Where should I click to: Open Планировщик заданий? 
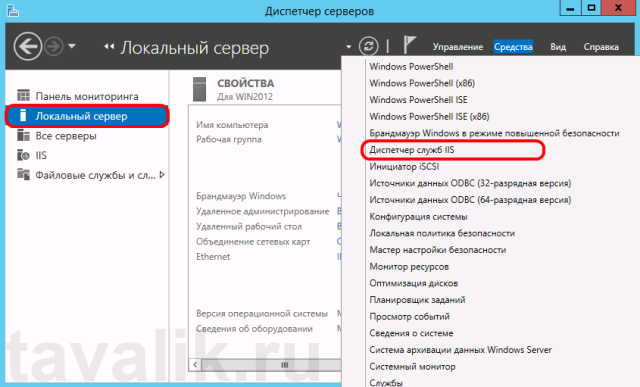417,300
